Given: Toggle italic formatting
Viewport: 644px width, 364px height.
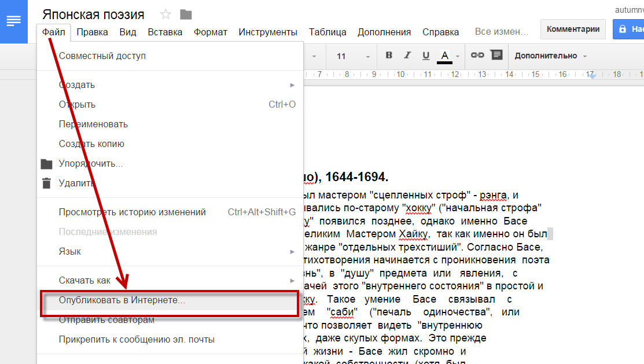Looking at the screenshot, I should point(407,56).
